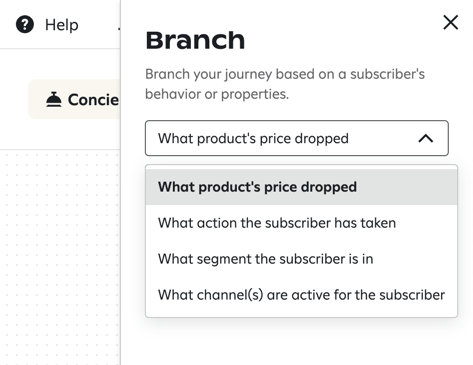Click the Help question mark icon
The width and height of the screenshot is (473, 365).
tap(25, 25)
